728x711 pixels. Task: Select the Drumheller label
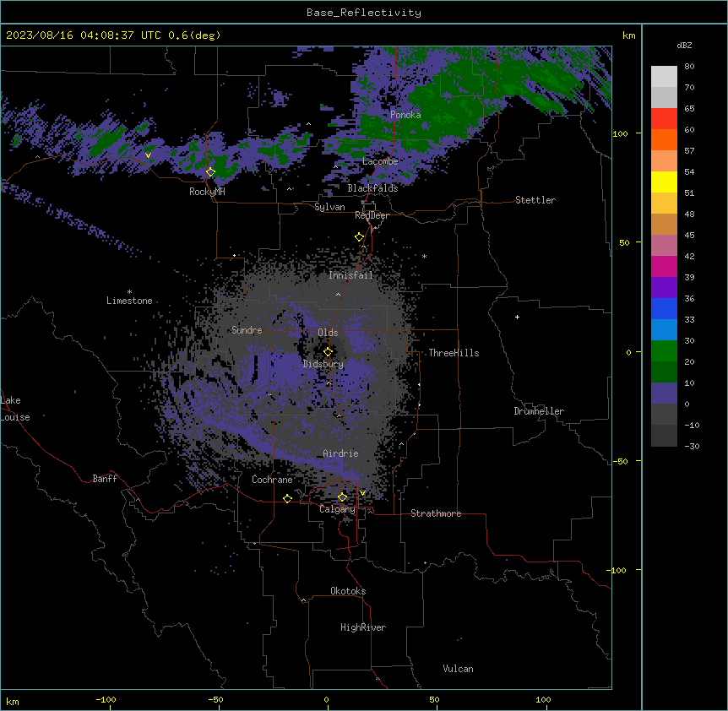(x=539, y=411)
